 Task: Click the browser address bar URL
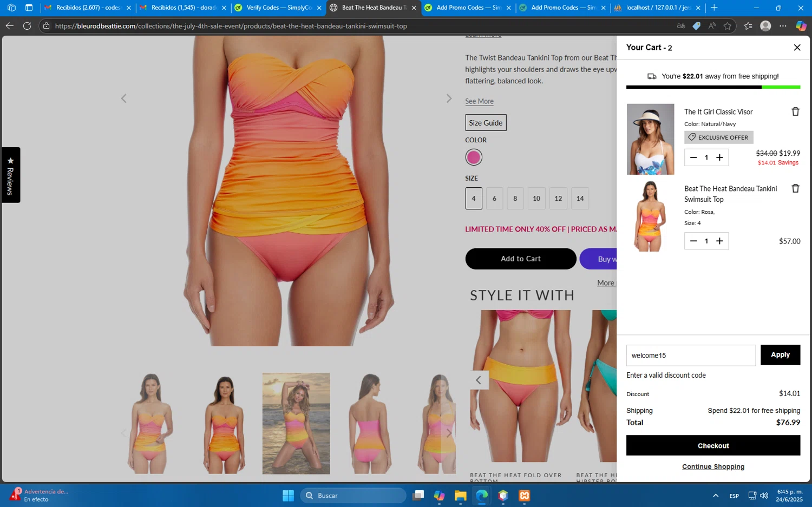point(231,26)
